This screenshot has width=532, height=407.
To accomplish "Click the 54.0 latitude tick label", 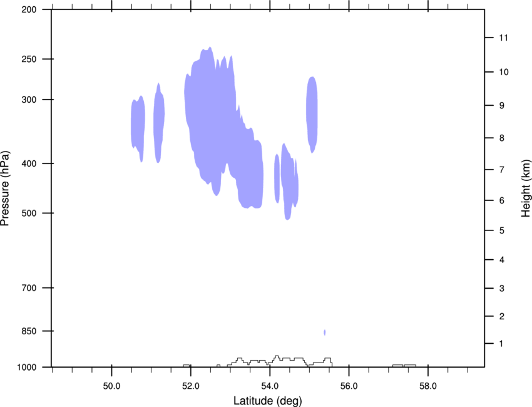I will tap(270, 386).
